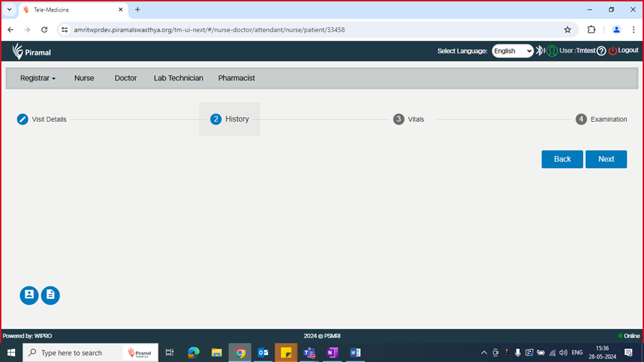Open Chrome three-dot menu
This screenshot has height=362, width=644.
634,29
